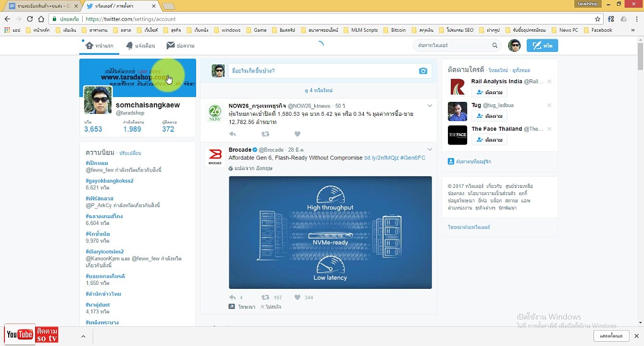Retweet the Brocade tweet
Screen dimensions: 644x346
(x=265, y=297)
